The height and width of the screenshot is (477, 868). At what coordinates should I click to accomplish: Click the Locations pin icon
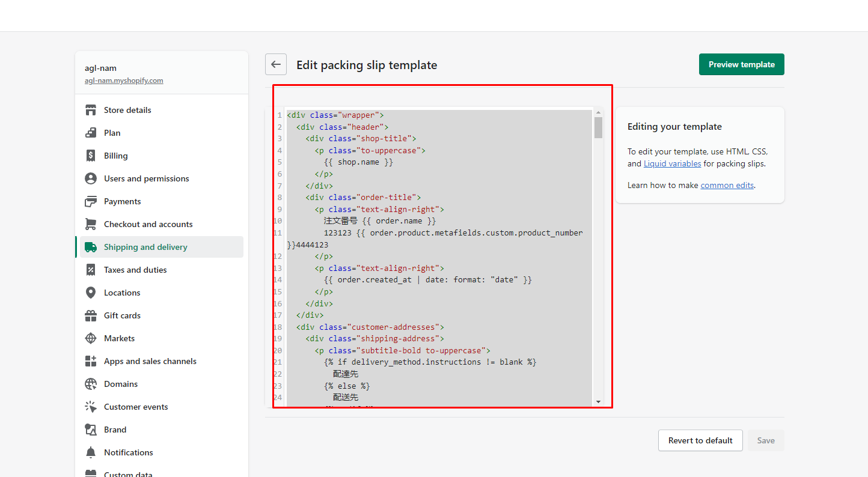[91, 293]
